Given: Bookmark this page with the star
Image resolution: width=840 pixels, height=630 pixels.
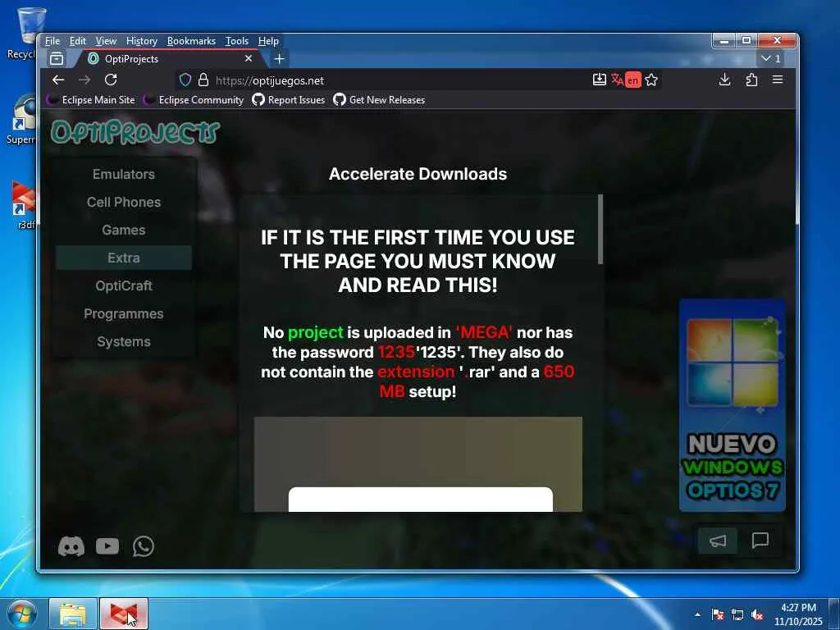Looking at the screenshot, I should [651, 80].
